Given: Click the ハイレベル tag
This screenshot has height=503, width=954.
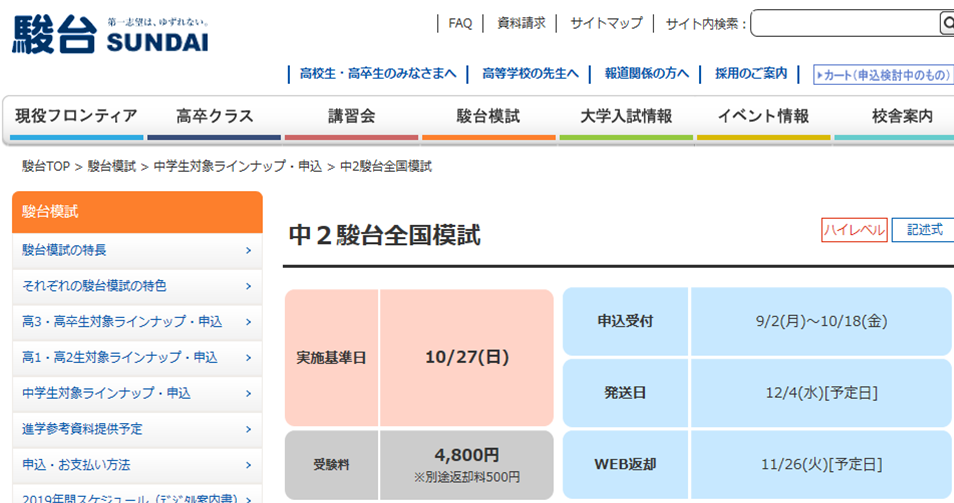Looking at the screenshot, I should pos(854,230).
